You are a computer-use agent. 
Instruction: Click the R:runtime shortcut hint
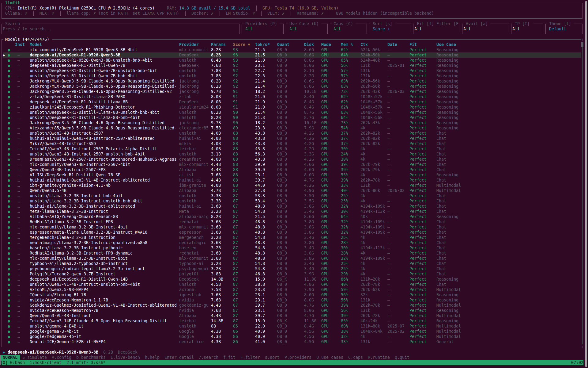379,358
